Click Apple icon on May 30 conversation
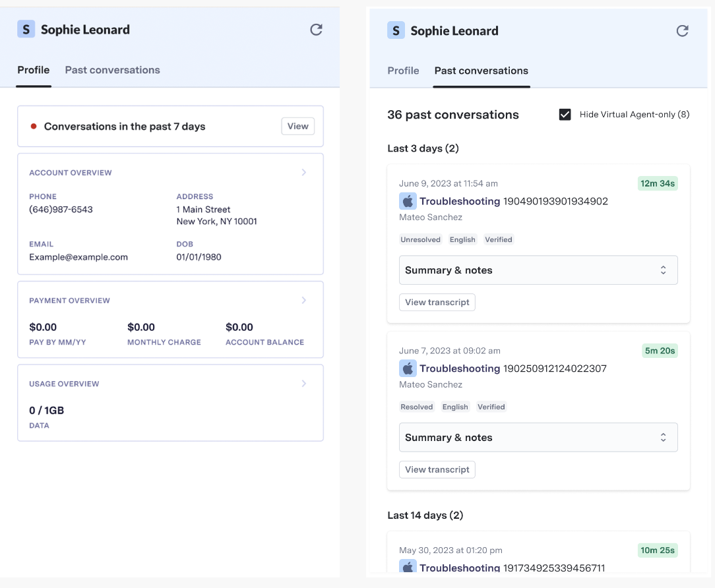Screen dimensions: 715x588 [408, 567]
